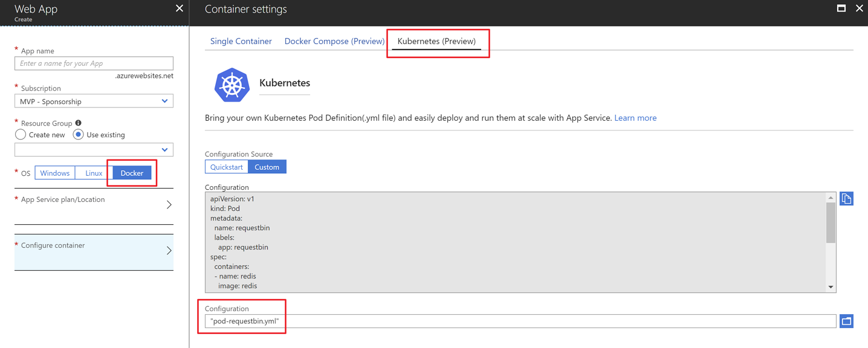Click the Kubernetes wheel logo

232,85
